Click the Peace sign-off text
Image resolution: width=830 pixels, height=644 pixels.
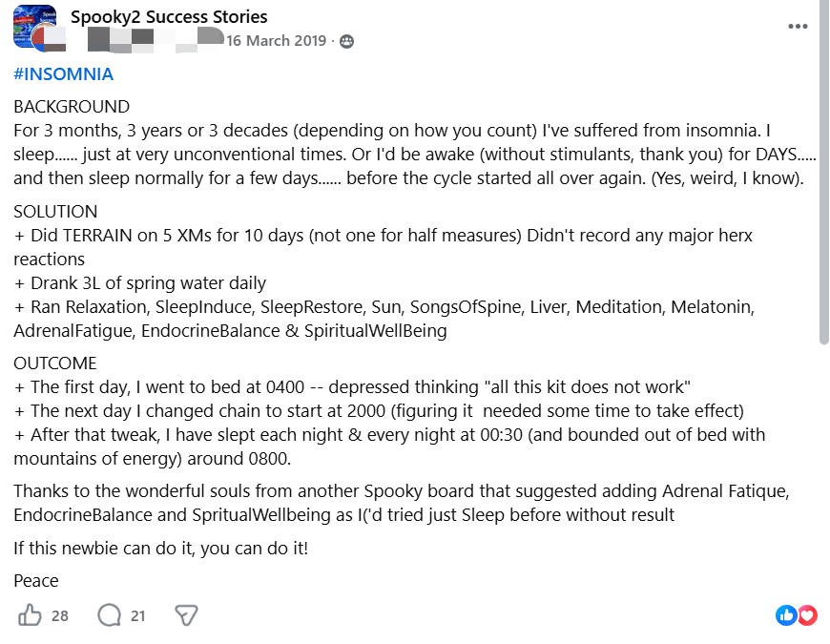click(x=36, y=580)
